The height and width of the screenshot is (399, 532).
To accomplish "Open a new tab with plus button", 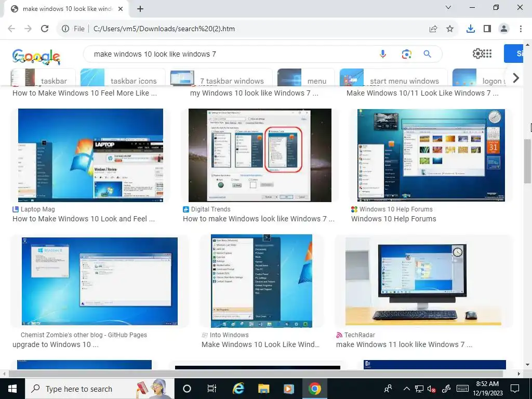I will click(x=140, y=9).
